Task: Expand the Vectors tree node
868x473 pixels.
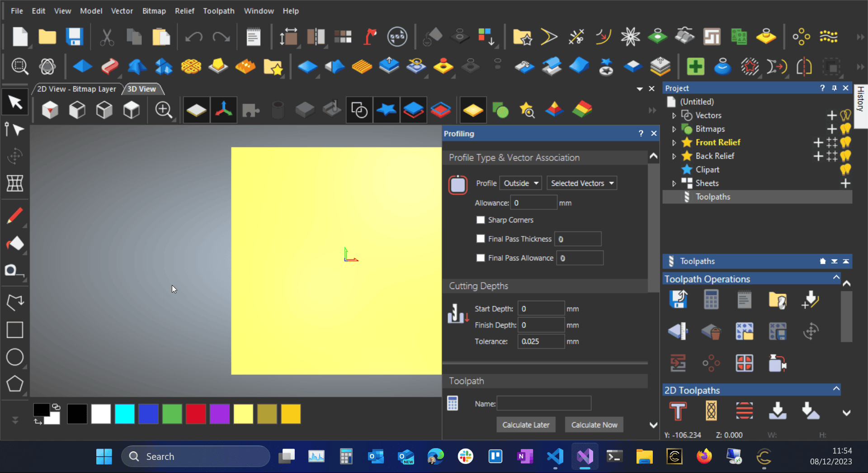Action: 674,116
